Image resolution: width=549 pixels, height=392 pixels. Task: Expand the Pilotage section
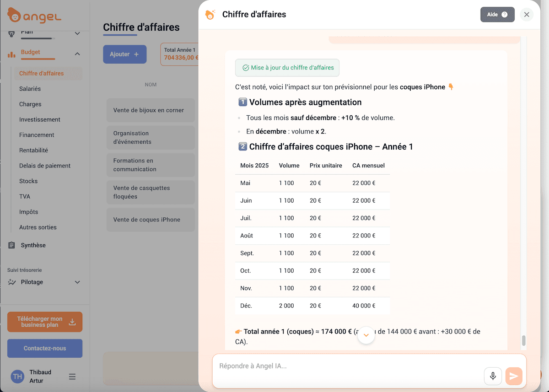tap(77, 282)
